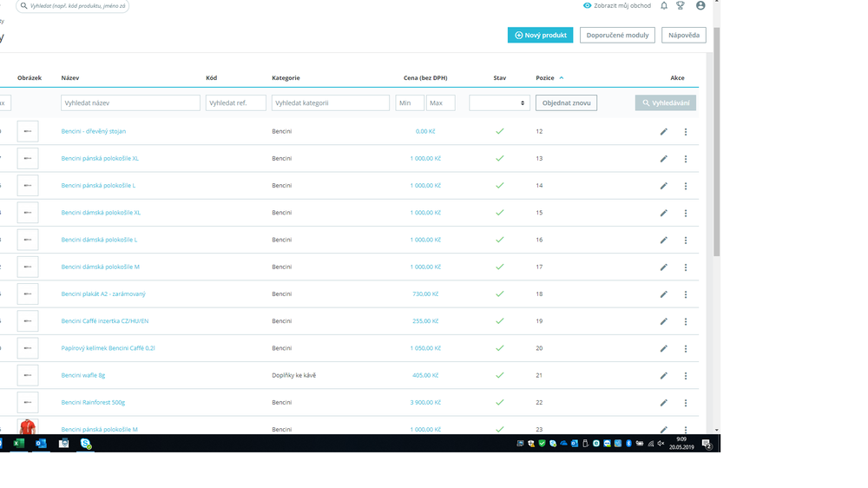Open more actions for Bencini pánská polokošile L

[686, 186]
